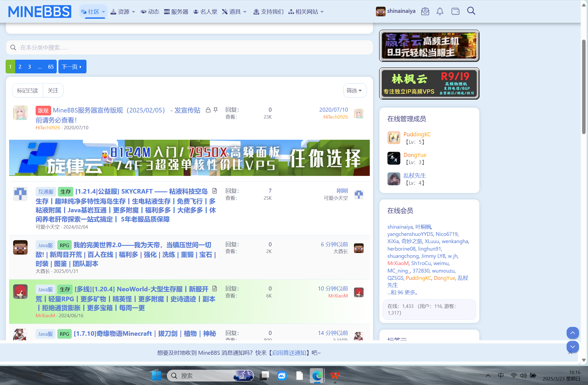
Task: Open notifications bell icon
Action: (440, 11)
